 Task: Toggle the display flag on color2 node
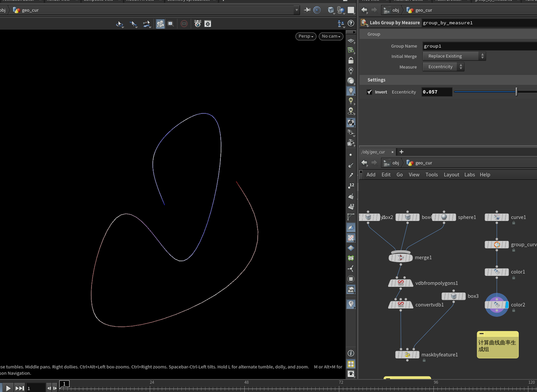pyautogui.click(x=507, y=305)
